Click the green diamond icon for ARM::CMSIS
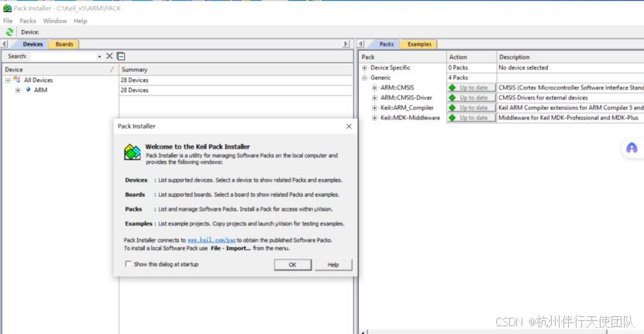644x334 pixels. tap(453, 88)
